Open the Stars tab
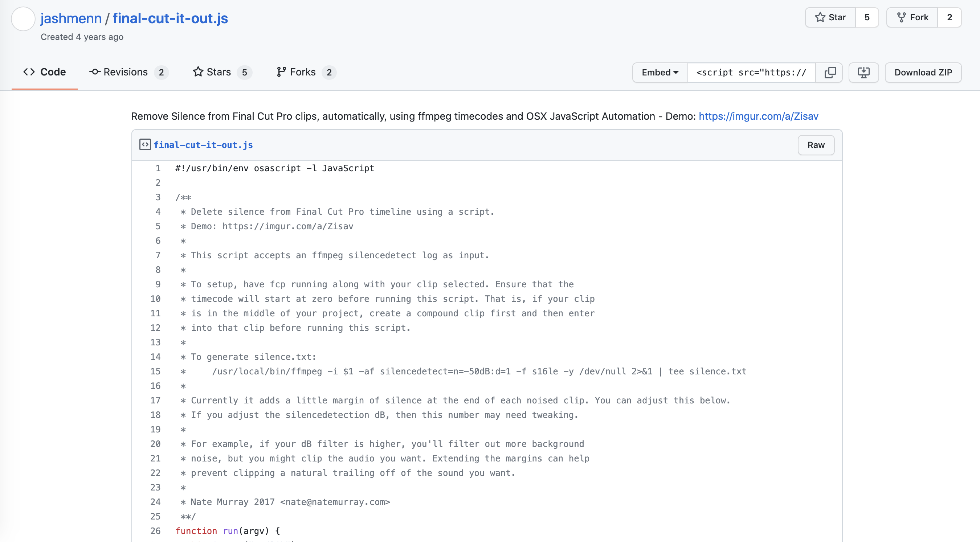This screenshot has width=980, height=542. [221, 72]
